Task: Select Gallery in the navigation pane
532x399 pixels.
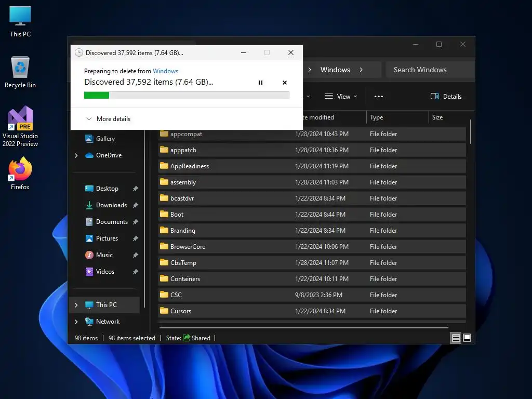Action: click(105, 138)
